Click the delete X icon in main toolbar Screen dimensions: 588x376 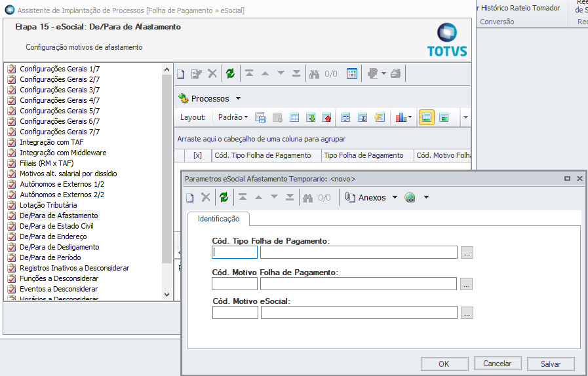212,73
